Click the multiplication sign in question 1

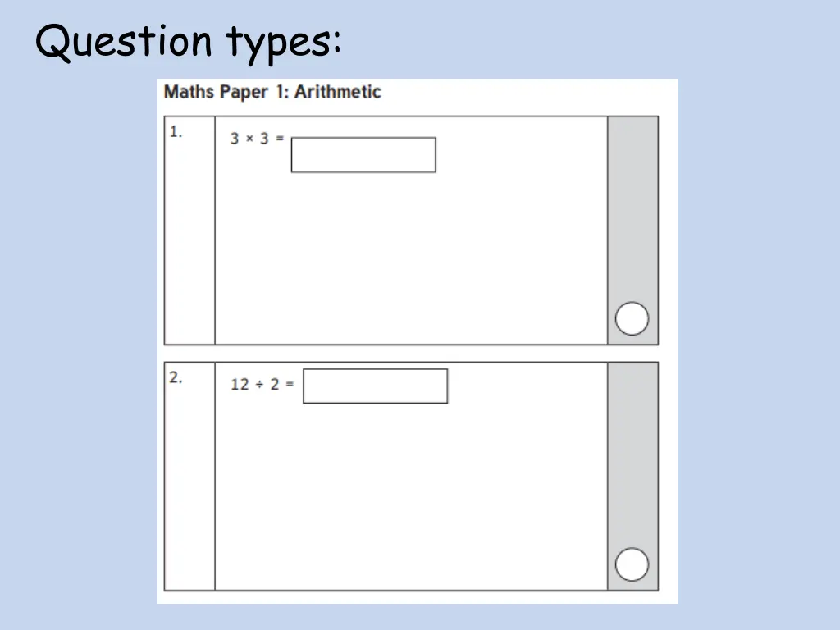(x=250, y=139)
